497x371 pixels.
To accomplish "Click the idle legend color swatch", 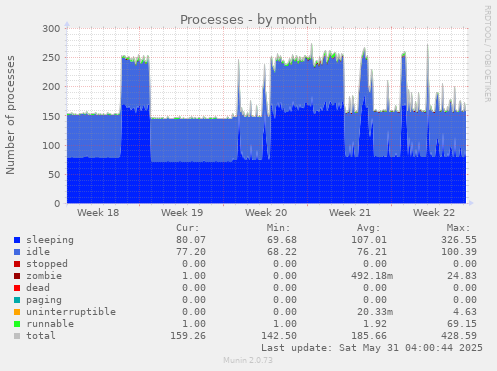I will coord(17,252).
